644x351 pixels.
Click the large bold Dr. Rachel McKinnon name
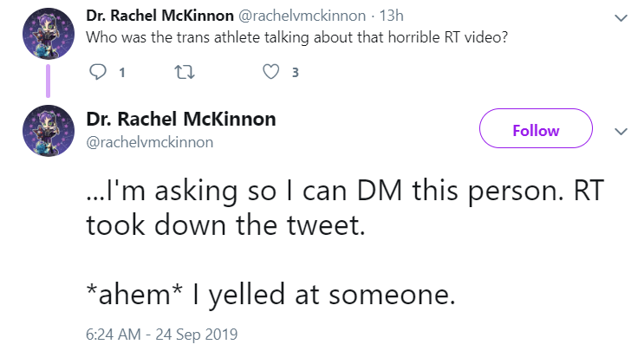(181, 119)
